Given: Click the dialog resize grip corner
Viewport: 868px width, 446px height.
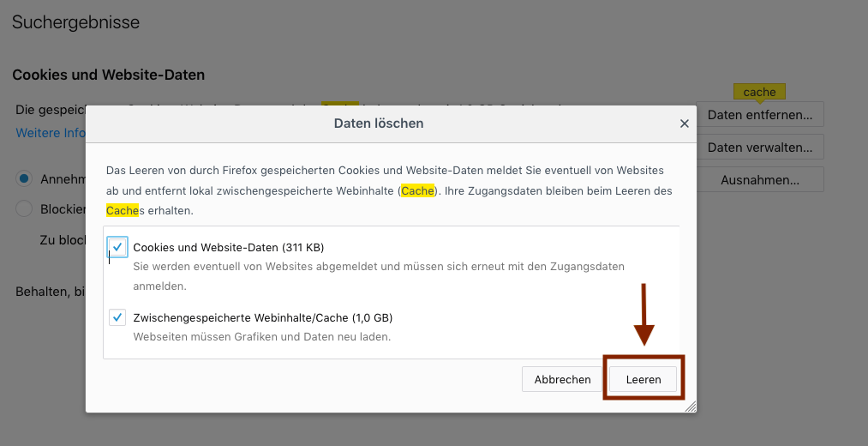Looking at the screenshot, I should [x=690, y=407].
